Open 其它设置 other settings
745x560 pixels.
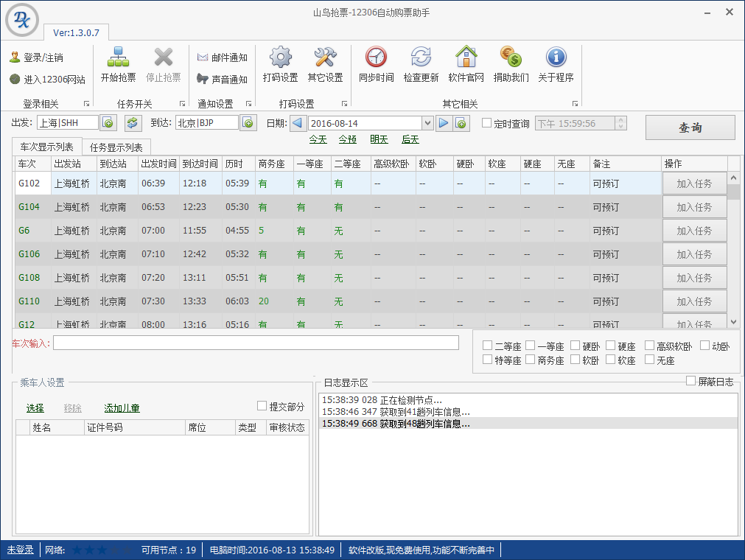pos(325,65)
